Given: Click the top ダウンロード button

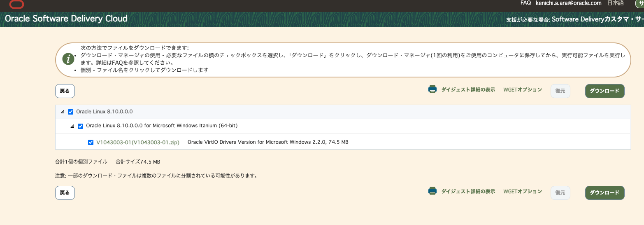Looking at the screenshot, I should [x=604, y=91].
